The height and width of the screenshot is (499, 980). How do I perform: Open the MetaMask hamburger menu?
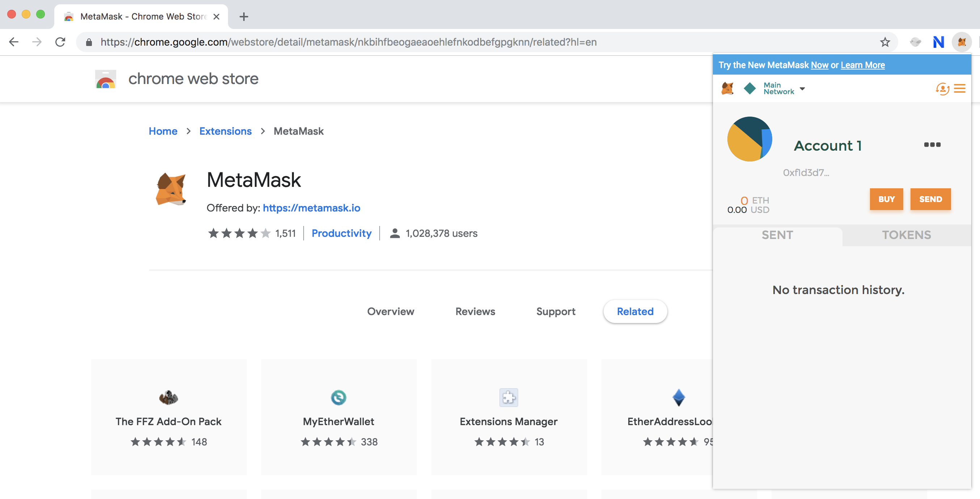[x=960, y=89]
